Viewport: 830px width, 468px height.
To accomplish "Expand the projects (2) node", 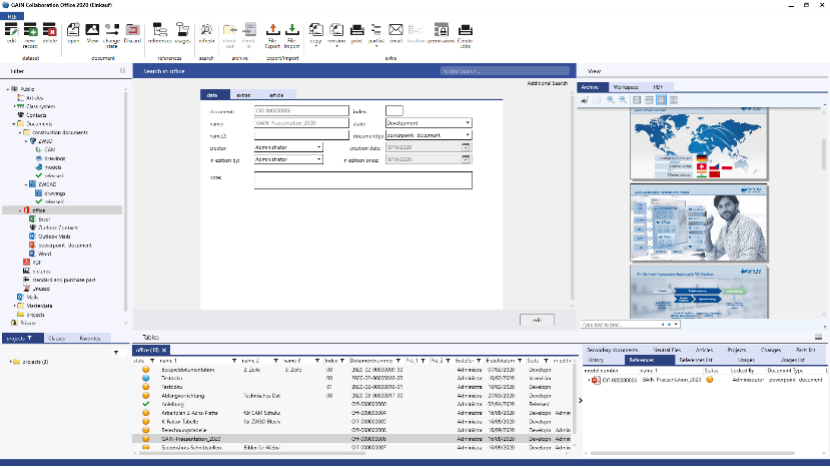I will coord(10,362).
